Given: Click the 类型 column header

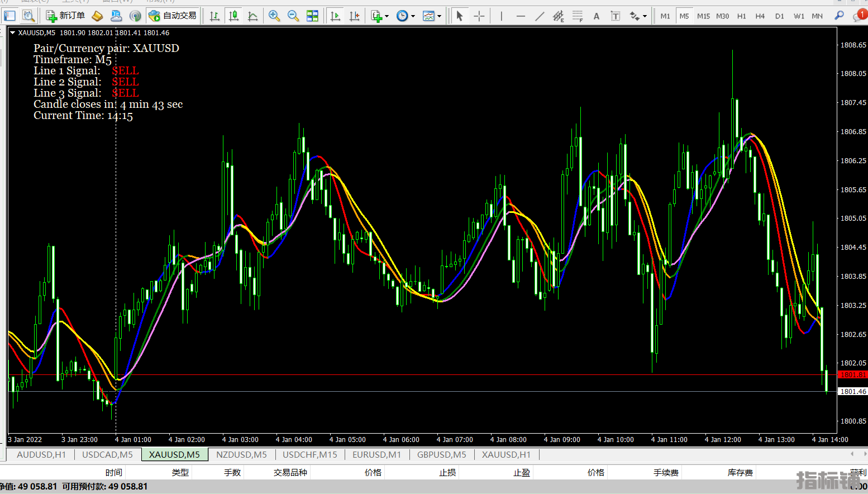Looking at the screenshot, I should [180, 473].
